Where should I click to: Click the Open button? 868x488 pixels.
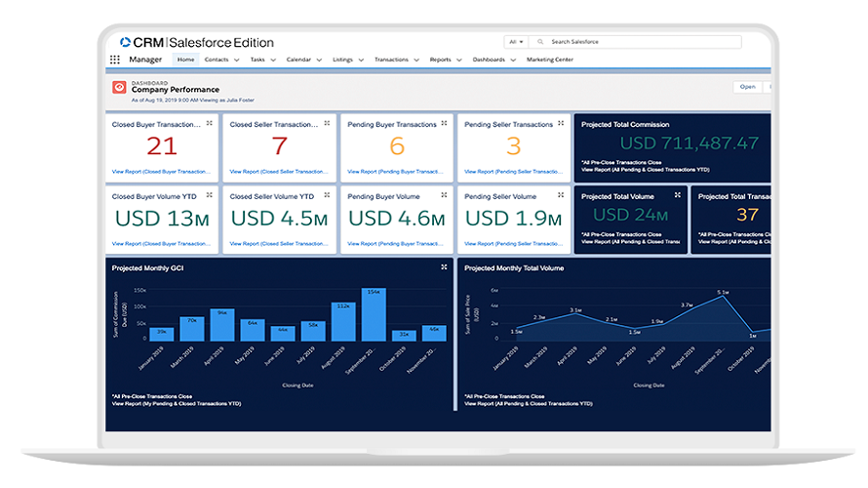click(747, 87)
